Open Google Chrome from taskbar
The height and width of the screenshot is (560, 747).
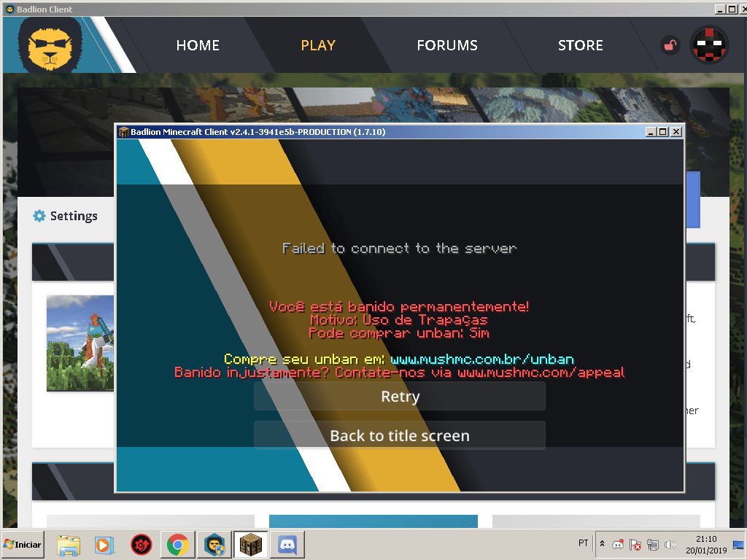178,545
